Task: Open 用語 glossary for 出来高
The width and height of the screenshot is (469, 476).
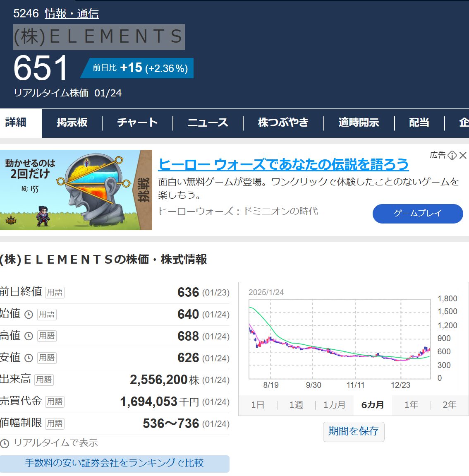Action: 44,380
